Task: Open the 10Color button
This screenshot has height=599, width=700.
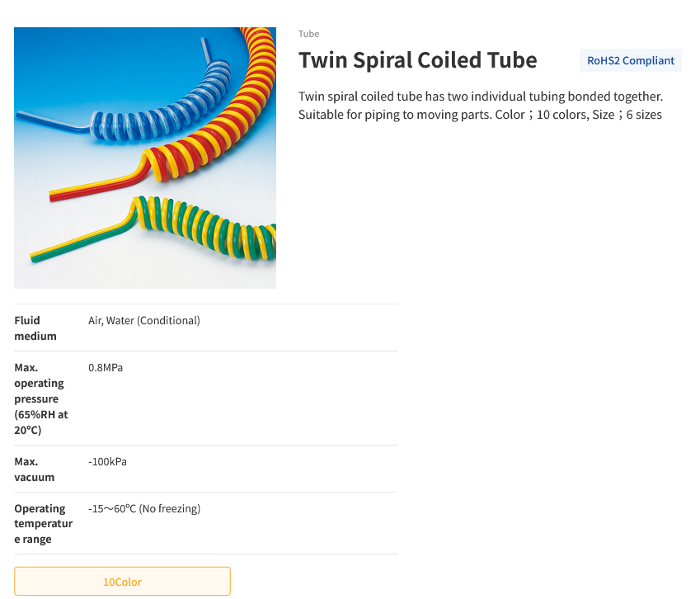Action: (122, 581)
